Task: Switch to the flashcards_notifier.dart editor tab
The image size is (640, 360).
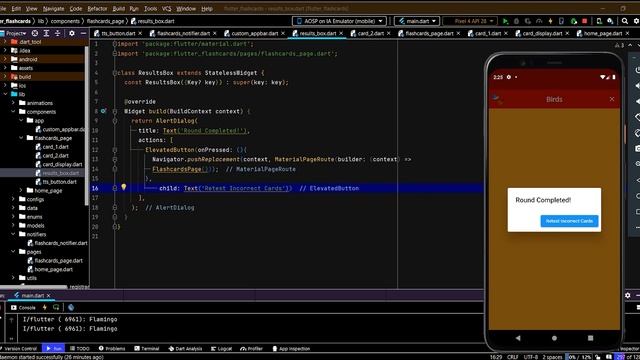Action: 184,33
